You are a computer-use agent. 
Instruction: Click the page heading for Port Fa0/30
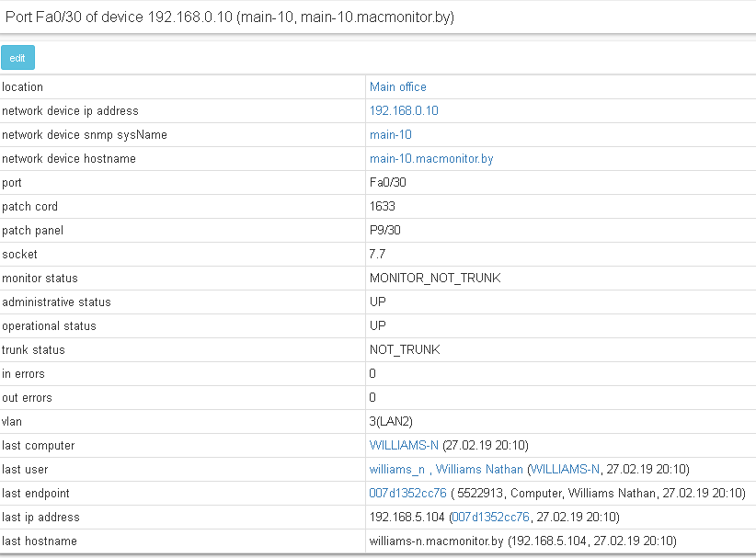[235, 17]
